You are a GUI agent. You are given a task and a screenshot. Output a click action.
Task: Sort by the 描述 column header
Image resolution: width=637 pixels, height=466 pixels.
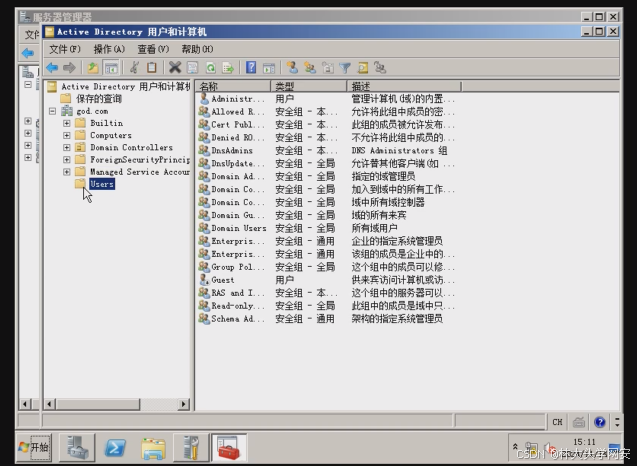point(404,86)
